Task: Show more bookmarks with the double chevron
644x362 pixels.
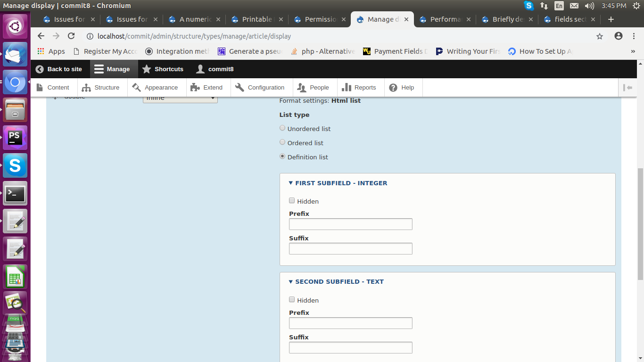Action: 633,51
